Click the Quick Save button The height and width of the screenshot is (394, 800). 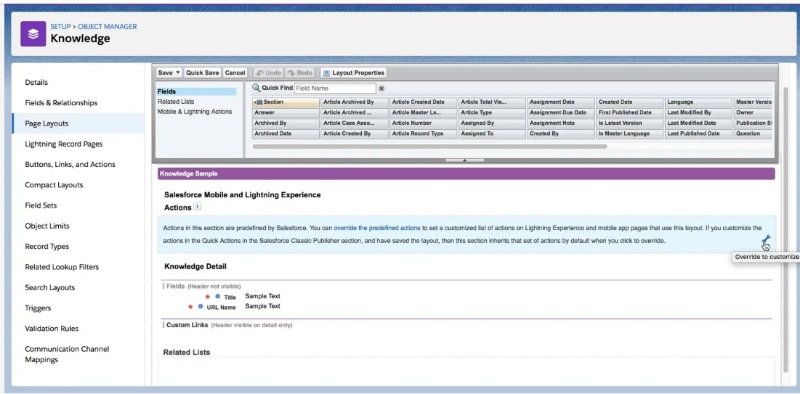(203, 73)
